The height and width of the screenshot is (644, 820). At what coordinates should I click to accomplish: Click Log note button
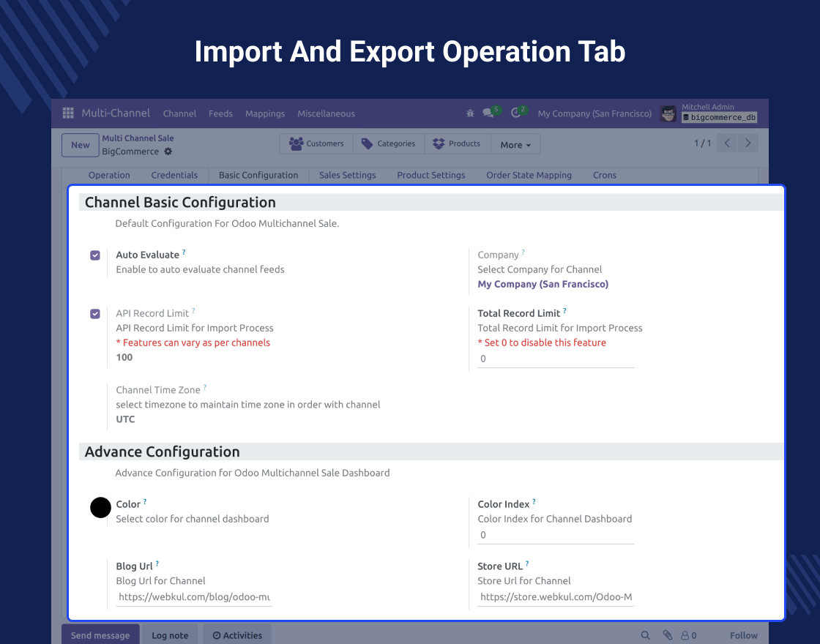[x=170, y=634]
